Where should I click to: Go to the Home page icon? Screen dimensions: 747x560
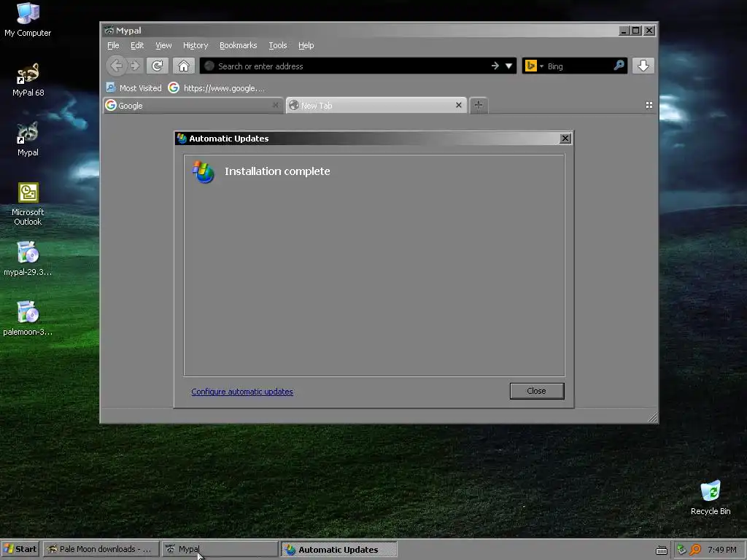coord(184,66)
